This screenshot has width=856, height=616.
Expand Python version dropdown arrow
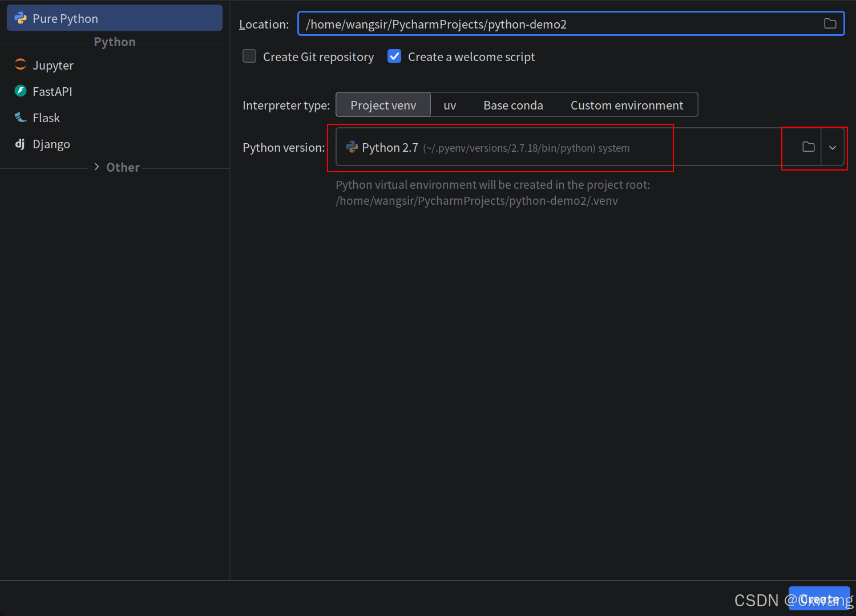(x=833, y=147)
